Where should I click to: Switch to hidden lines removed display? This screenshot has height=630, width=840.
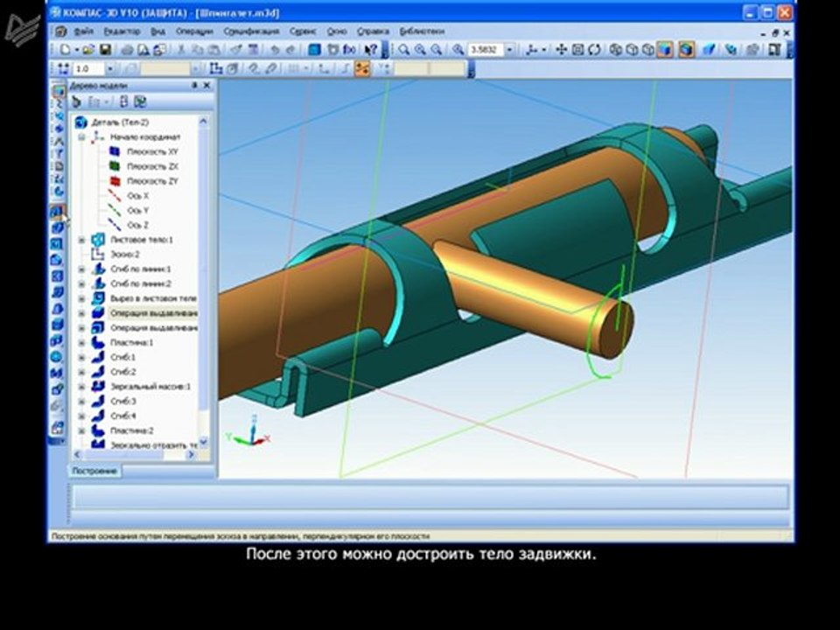pyautogui.click(x=632, y=50)
